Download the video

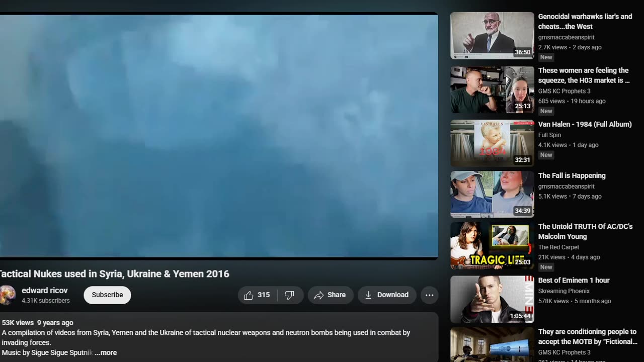387,295
